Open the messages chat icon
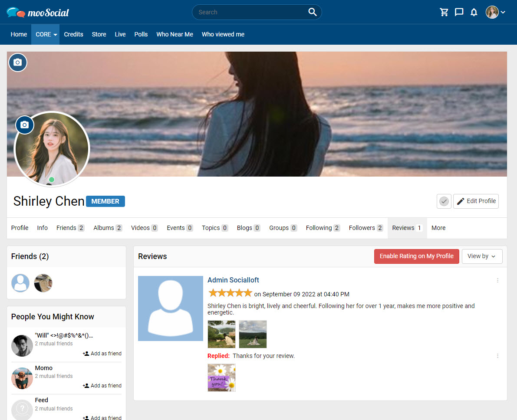 459,12
